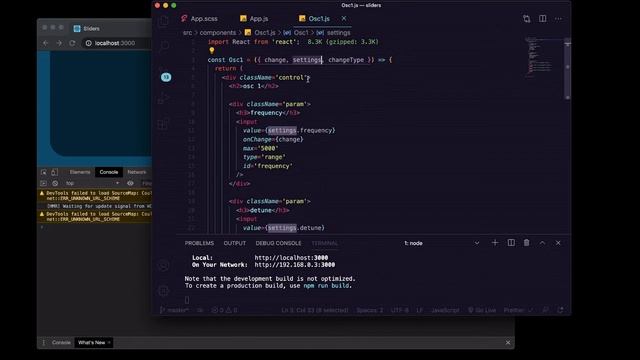The width and height of the screenshot is (640, 360).
Task: Open the terminal selector dropdown showing node
Action: [442, 243]
